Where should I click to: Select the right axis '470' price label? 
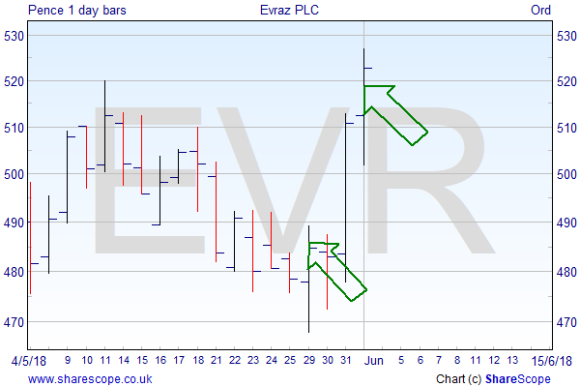click(567, 322)
